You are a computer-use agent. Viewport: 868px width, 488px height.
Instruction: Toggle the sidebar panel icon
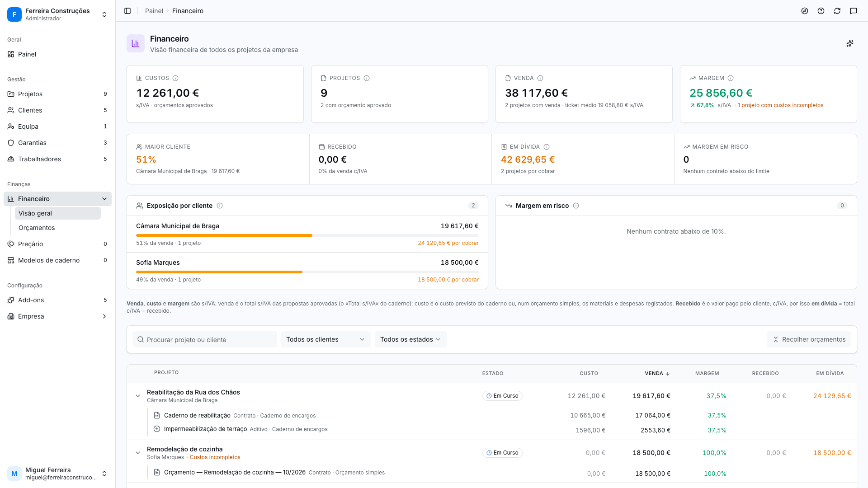coord(127,11)
